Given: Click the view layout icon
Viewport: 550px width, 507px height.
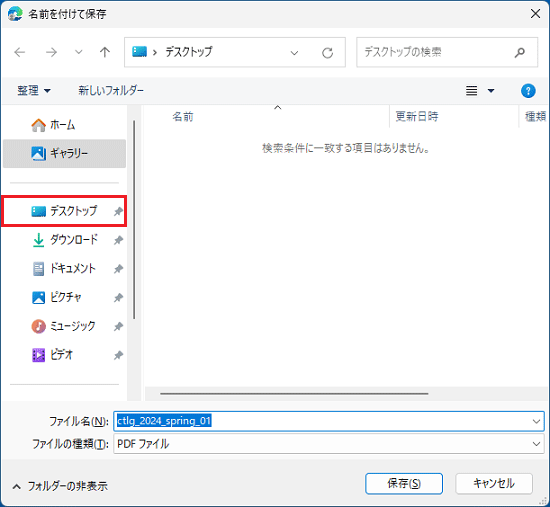Looking at the screenshot, I should [x=471, y=91].
